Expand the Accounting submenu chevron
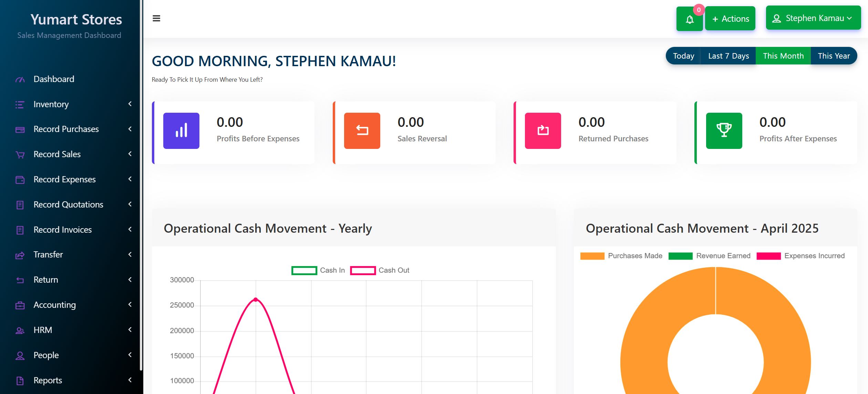Screen dimensions: 868x394 click(x=130, y=304)
